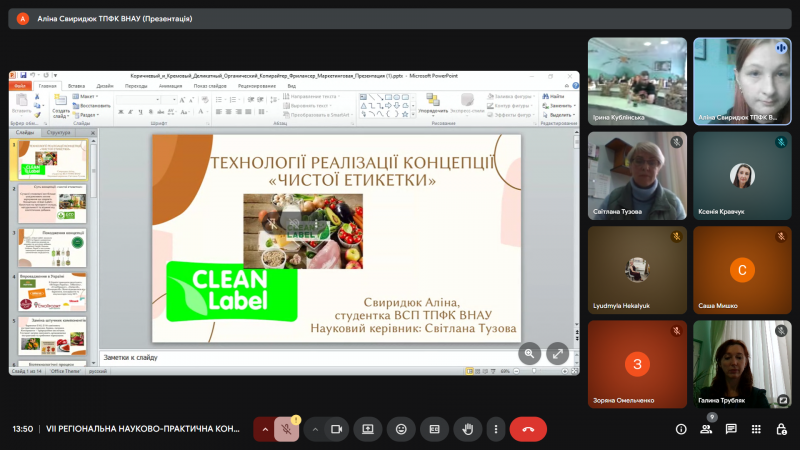Open meeting details info icon
800x450 pixels.
pos(681,429)
